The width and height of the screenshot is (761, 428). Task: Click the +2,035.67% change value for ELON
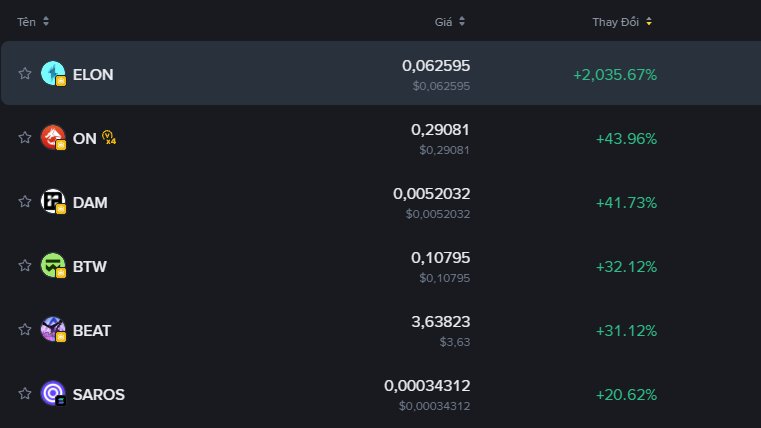[x=615, y=75]
